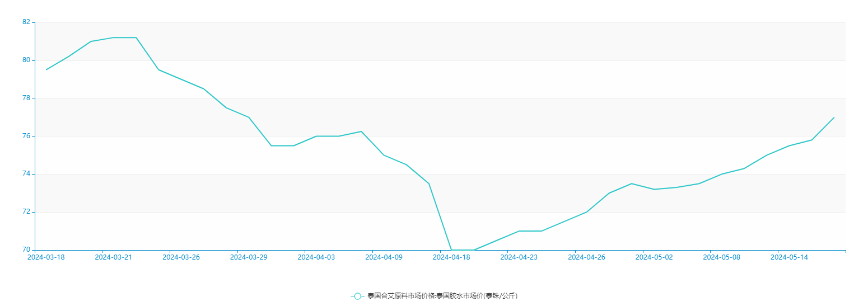The height and width of the screenshot is (306, 868).
Task: Click the 2024-04-26 date label
Action: click(586, 257)
